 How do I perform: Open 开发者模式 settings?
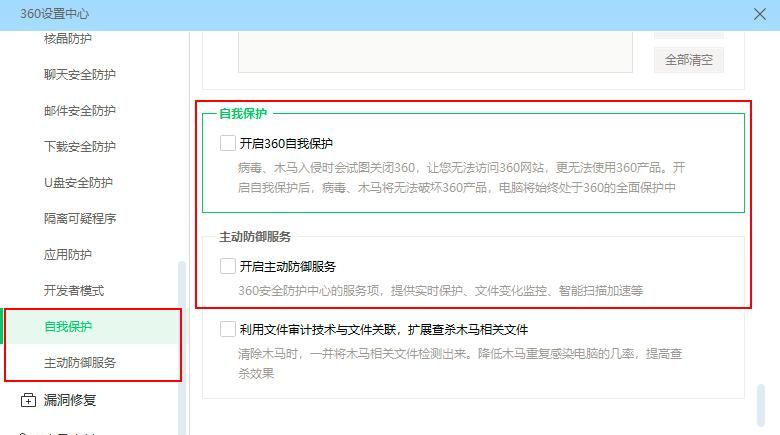pos(74,291)
